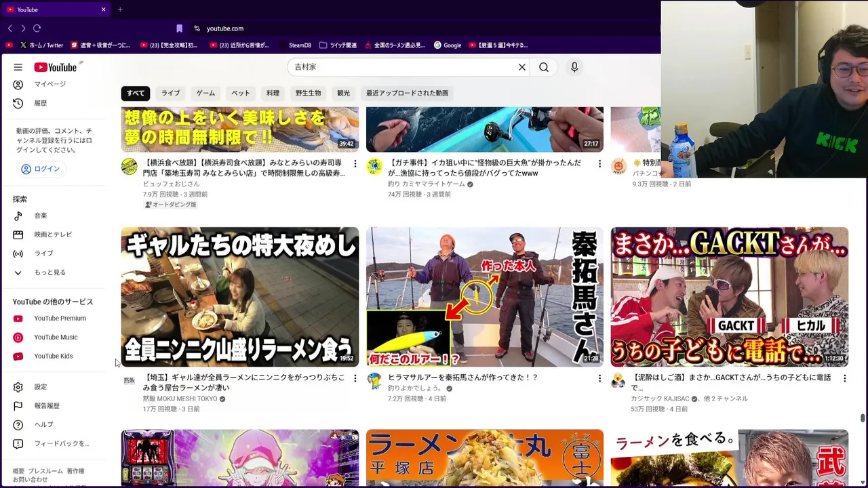Expand もっと見る in the sidebar
868x488 pixels.
pos(50,272)
